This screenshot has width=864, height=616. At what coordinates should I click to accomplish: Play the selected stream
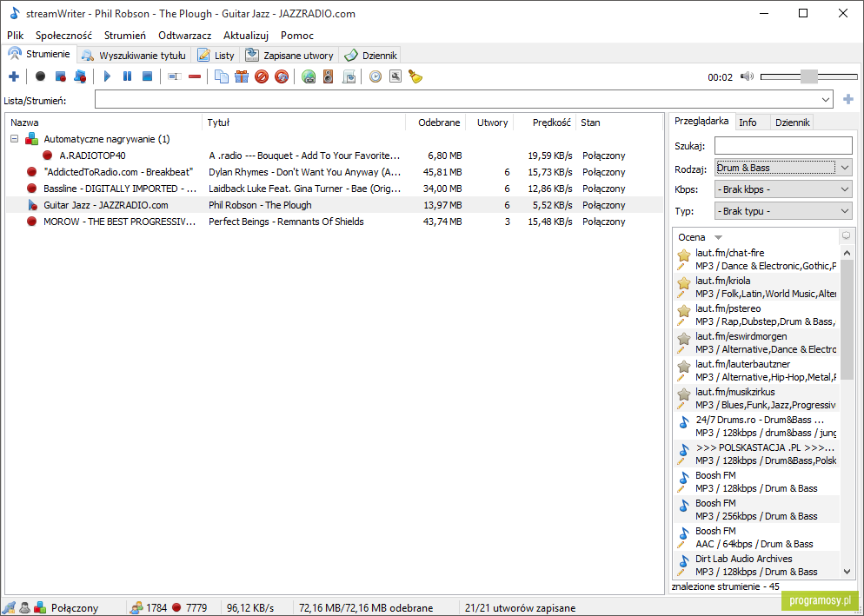tap(108, 76)
